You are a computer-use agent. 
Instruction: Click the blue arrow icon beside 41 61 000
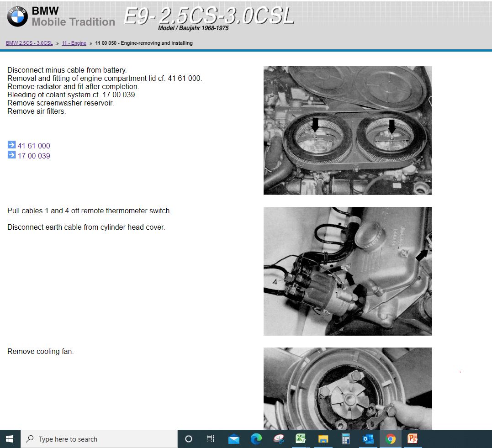(x=11, y=145)
